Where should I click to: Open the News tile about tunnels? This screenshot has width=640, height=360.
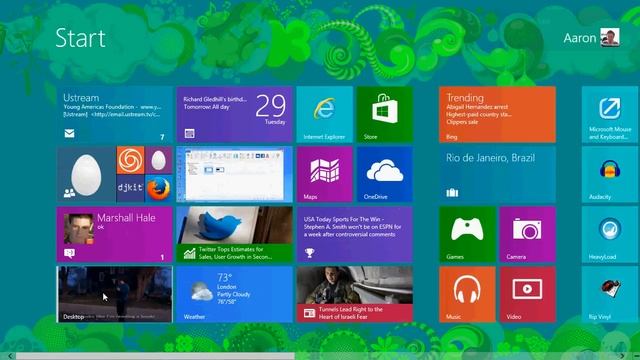coord(354,294)
